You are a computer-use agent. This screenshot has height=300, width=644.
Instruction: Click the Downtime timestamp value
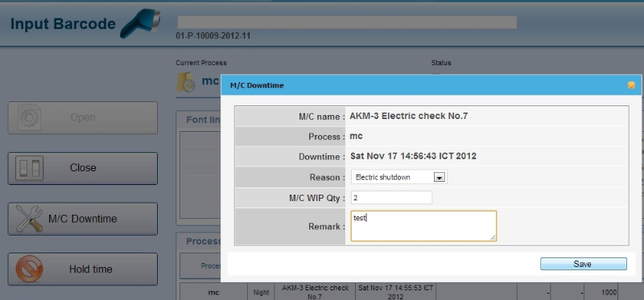pyautogui.click(x=413, y=156)
